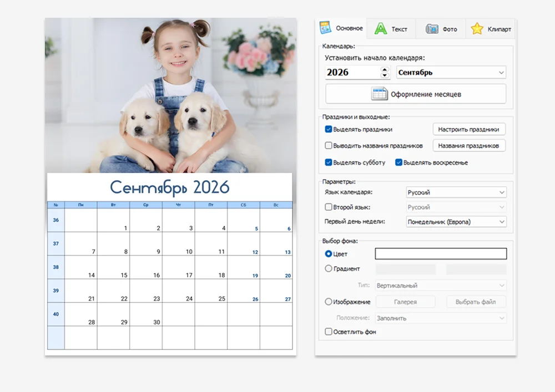Open the Клипарт tab
This screenshot has width=555, height=392.
pyautogui.click(x=492, y=29)
